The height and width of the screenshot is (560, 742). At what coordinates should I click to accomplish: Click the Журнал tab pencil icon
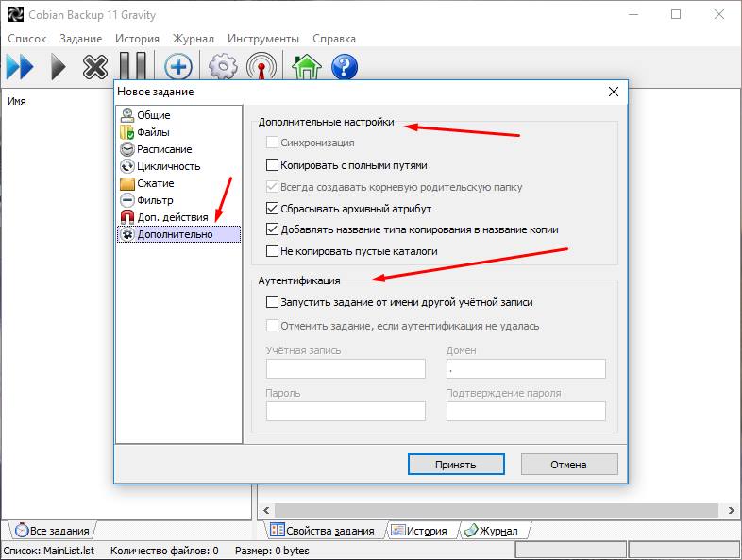click(x=471, y=530)
